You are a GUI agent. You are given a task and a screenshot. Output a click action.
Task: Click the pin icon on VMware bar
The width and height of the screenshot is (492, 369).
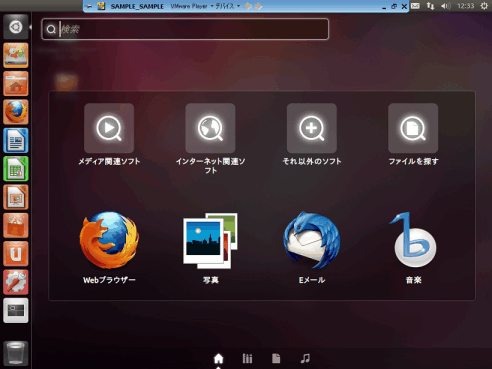(89, 6)
